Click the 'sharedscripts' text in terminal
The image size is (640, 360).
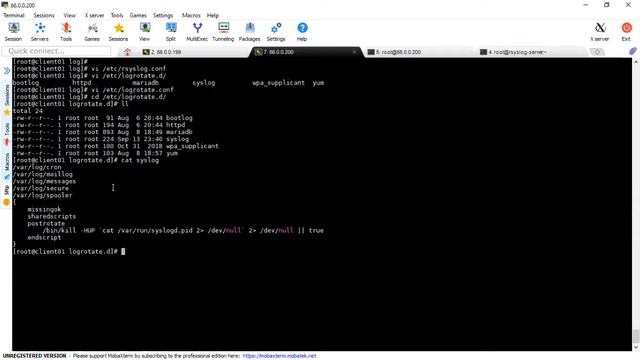(x=51, y=216)
